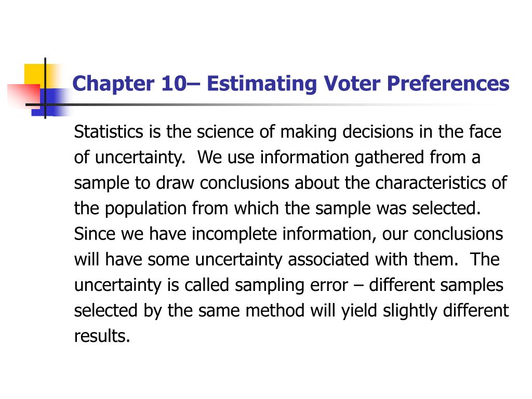This screenshot has width=532, height=399.
Task: Click the word 'Preferences' in the heading
Action: 448,83
